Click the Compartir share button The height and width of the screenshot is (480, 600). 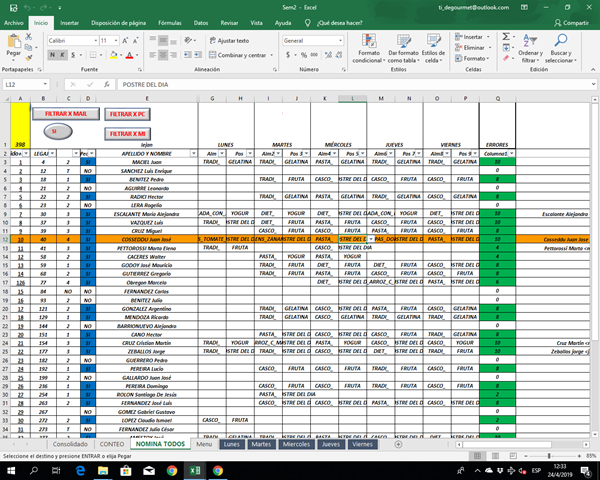(571, 23)
